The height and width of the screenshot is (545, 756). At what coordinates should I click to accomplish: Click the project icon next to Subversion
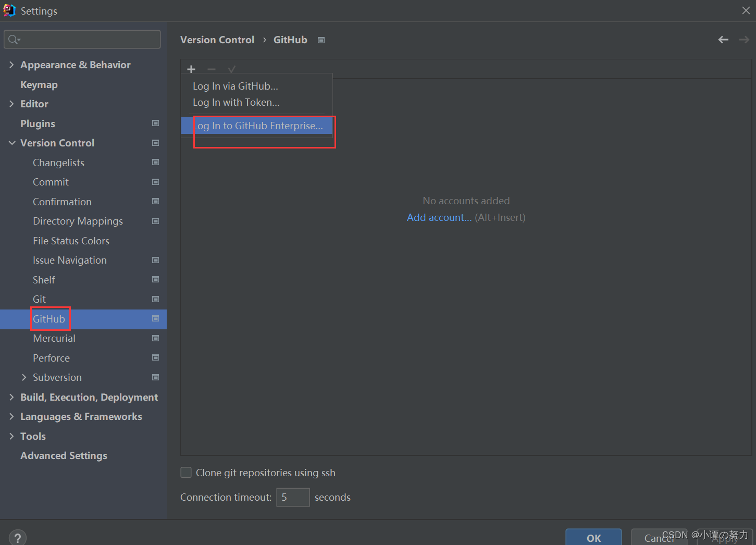155,377
